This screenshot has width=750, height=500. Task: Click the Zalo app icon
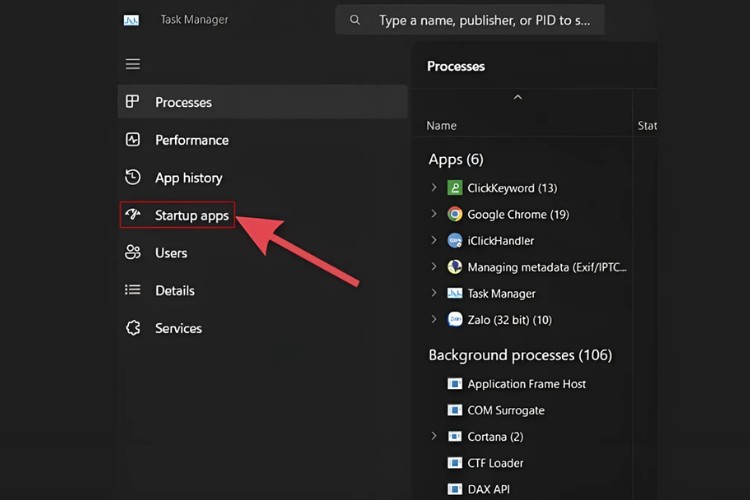click(x=455, y=320)
